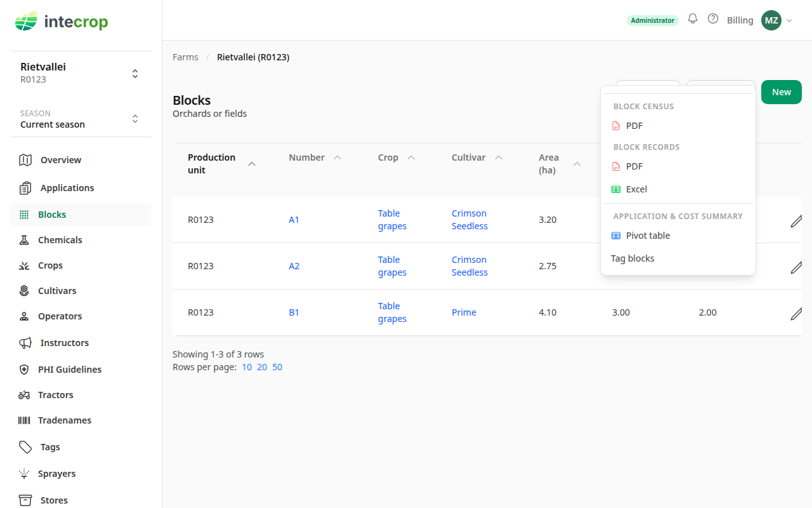Click the Sprayers icon in sidebar
Screen dimensions: 812x508
point(24,474)
